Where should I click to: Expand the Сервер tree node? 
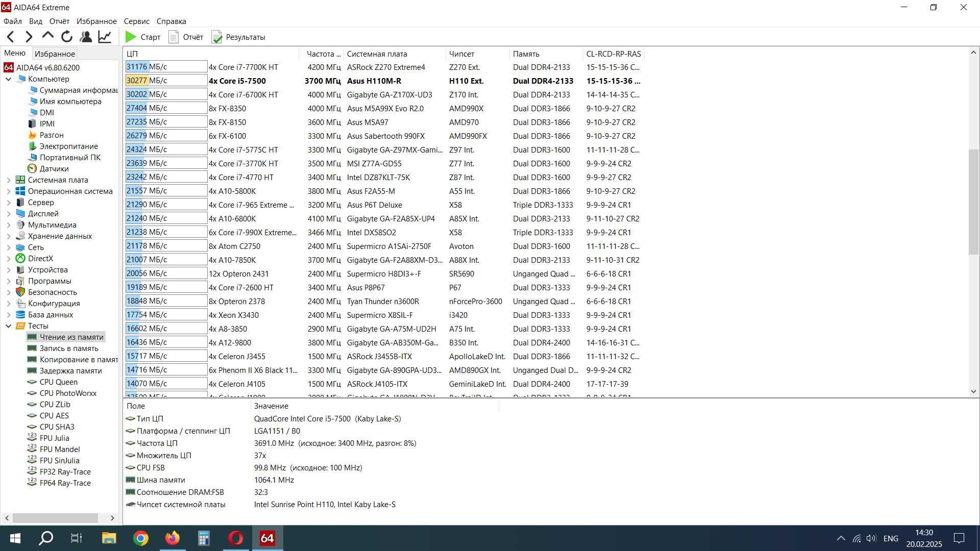[x=8, y=203]
